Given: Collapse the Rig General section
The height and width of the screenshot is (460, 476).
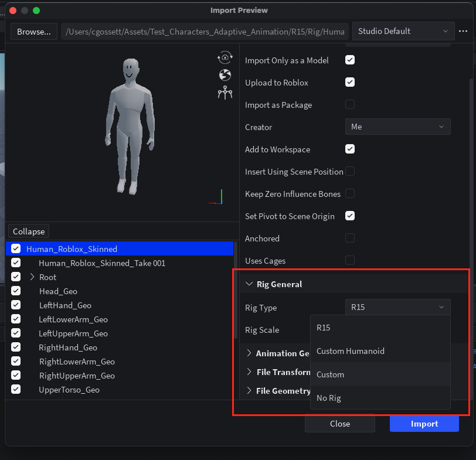Looking at the screenshot, I should [250, 284].
